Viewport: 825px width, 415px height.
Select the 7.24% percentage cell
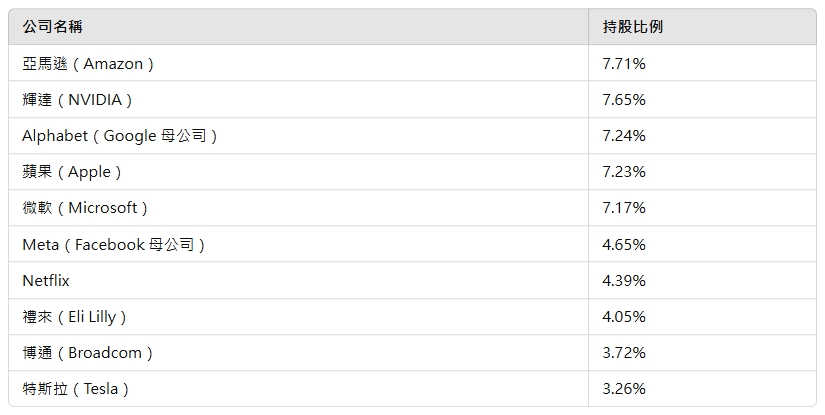pyautogui.click(x=624, y=135)
